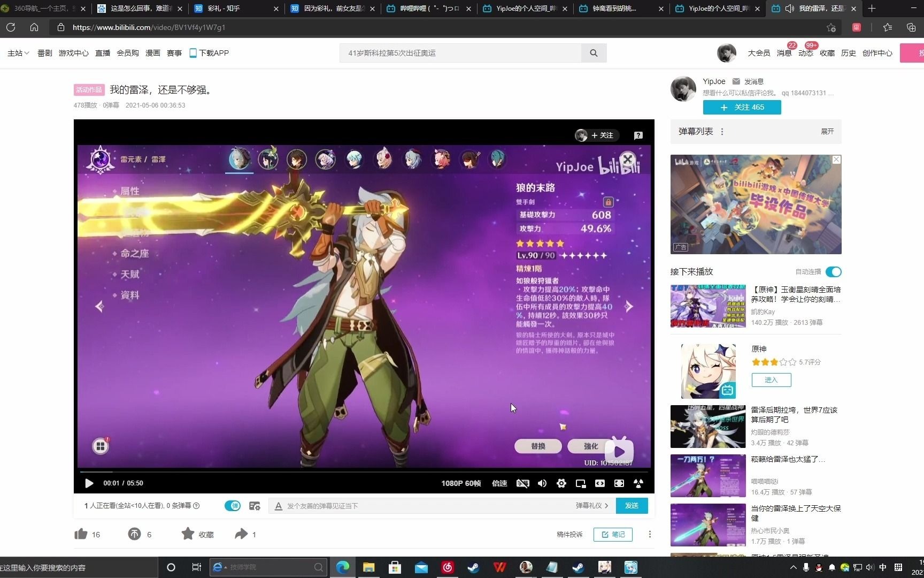Follow YipJoe with 关注 465 button
This screenshot has width=924, height=578.
[742, 107]
